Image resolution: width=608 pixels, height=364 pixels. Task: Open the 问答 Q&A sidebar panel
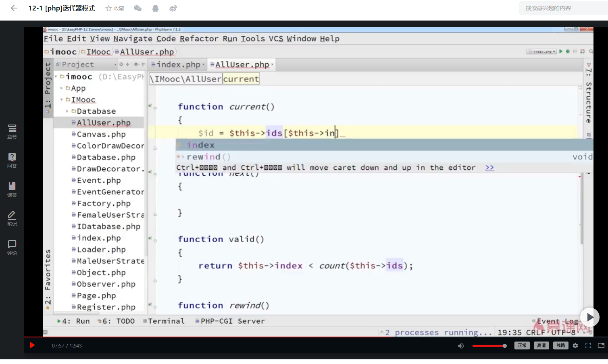tap(12, 160)
